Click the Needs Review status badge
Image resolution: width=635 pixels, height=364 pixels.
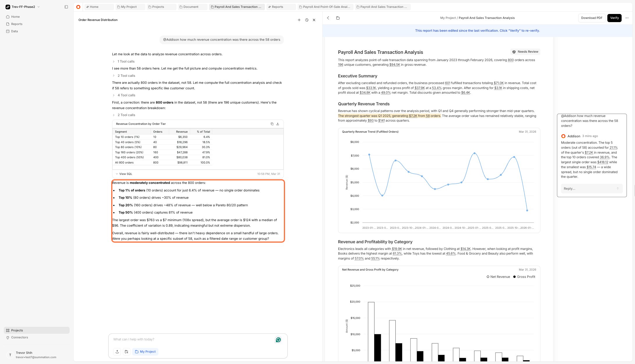pyautogui.click(x=525, y=52)
